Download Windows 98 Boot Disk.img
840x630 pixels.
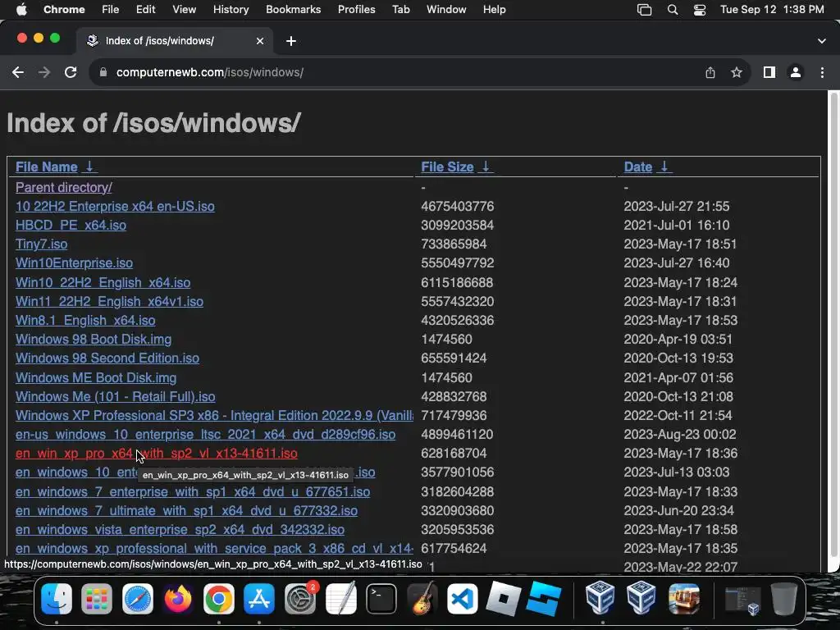(x=94, y=340)
